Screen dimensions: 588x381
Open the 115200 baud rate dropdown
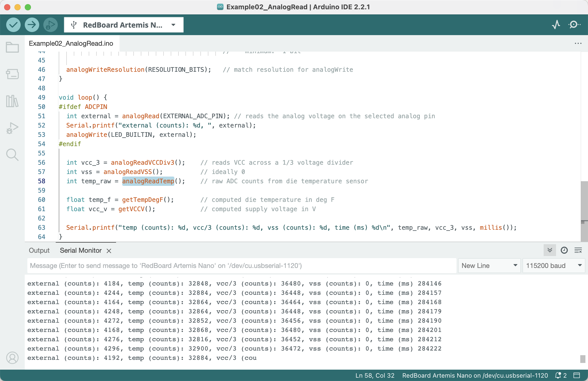coord(554,266)
